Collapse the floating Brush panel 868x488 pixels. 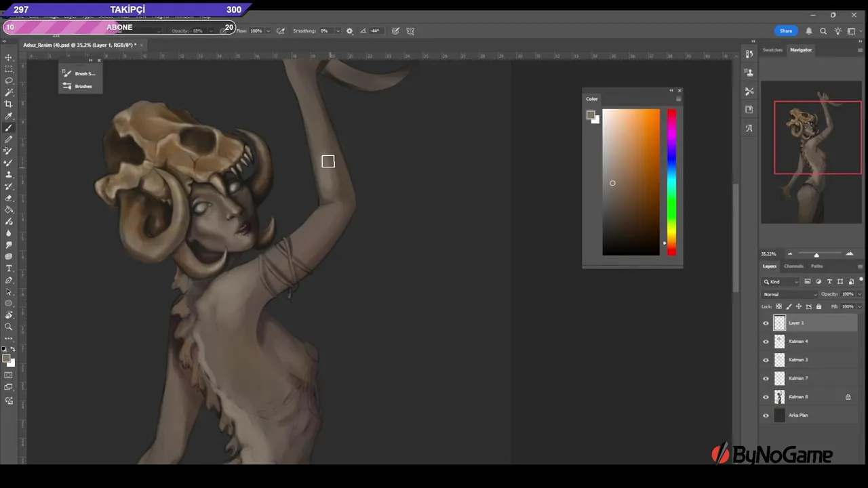[x=90, y=60]
